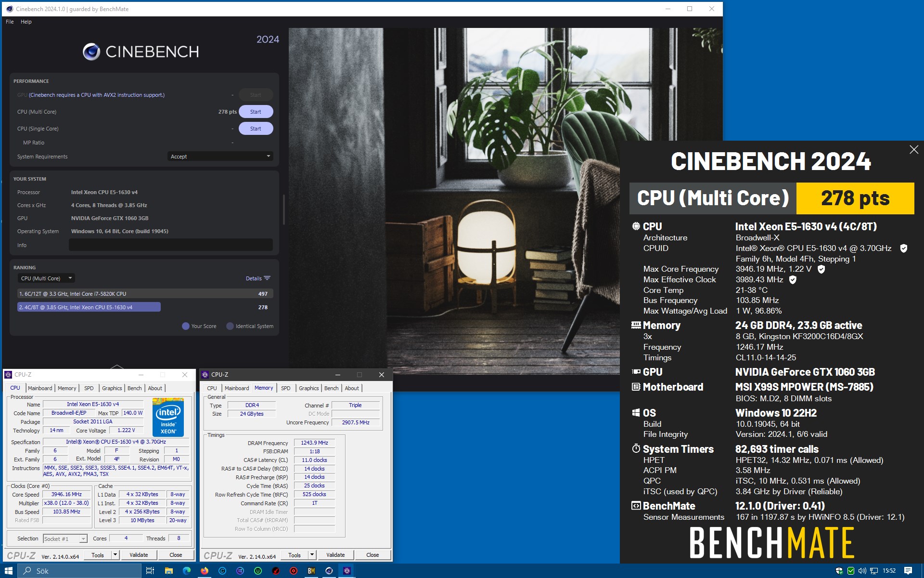Open File Explorer from the taskbar
The width and height of the screenshot is (924, 578).
(169, 571)
